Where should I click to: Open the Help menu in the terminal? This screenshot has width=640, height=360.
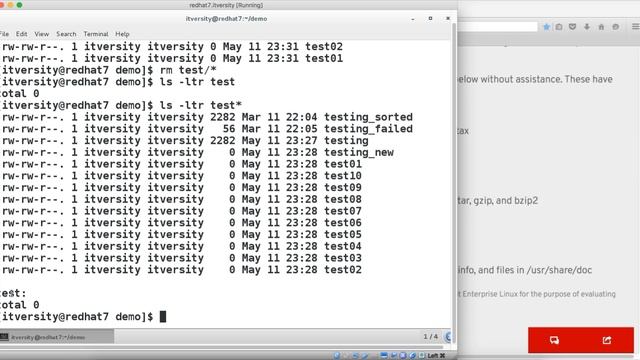[122, 34]
